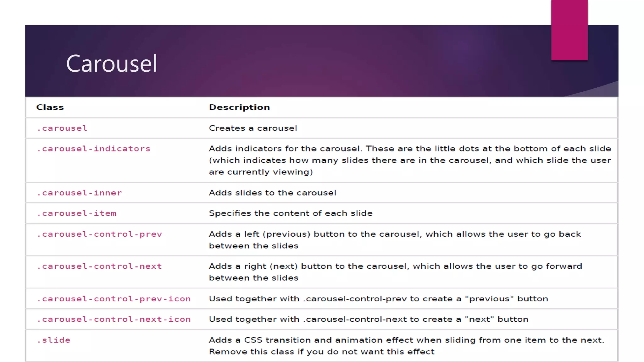Screen dimensions: 644x362
Task: Click the .carousel-inner class name
Action: click(79, 193)
